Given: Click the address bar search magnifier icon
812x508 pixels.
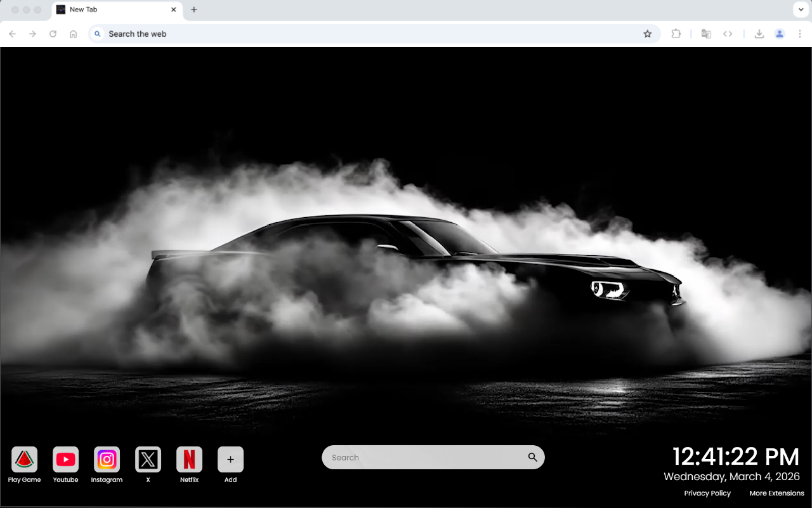Looking at the screenshot, I should pos(97,34).
